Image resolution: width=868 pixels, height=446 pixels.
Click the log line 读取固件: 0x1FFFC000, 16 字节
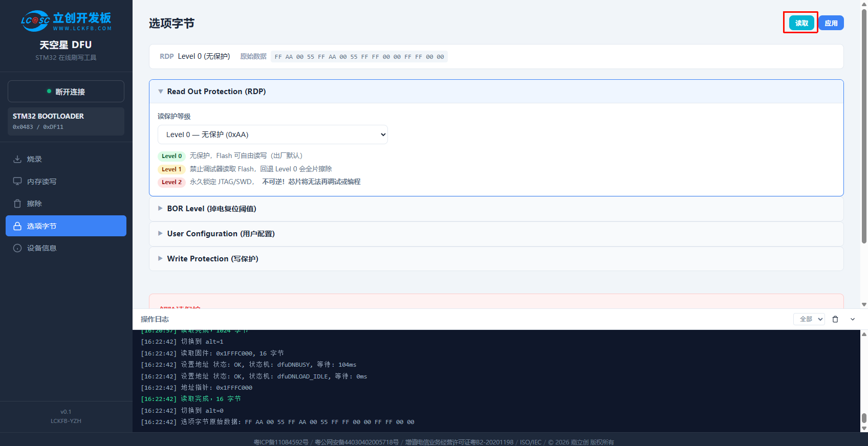(x=212, y=353)
